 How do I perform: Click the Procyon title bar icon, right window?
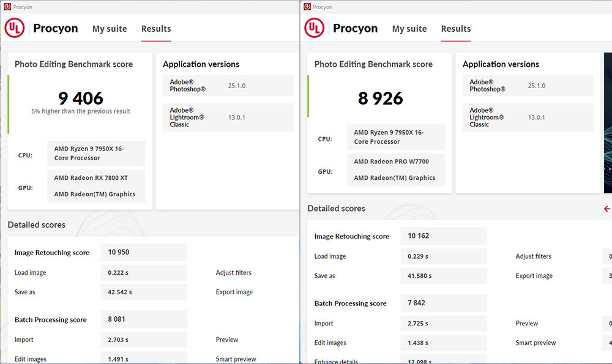click(307, 7)
